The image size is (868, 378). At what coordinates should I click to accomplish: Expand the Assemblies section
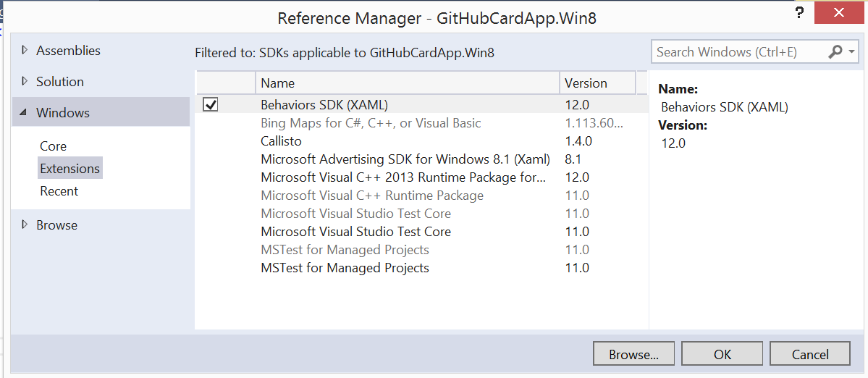[x=25, y=51]
